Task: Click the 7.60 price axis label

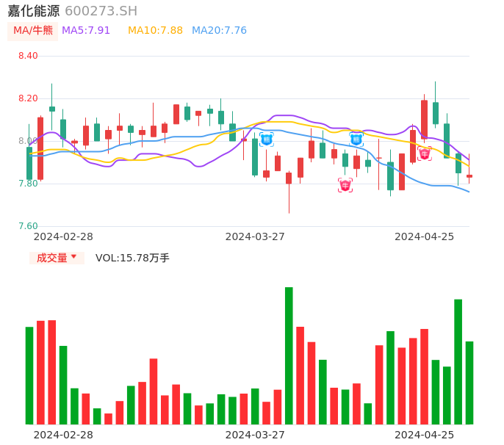Action: click(x=27, y=226)
